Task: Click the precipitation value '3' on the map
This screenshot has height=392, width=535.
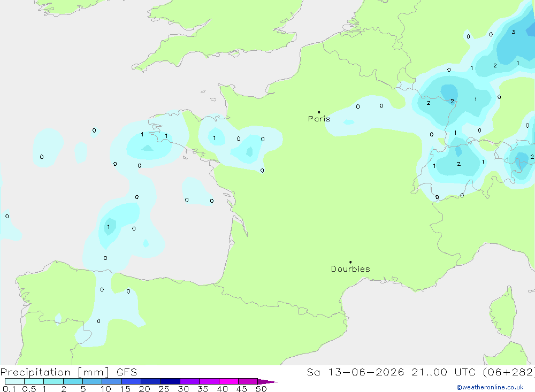Action: click(514, 32)
